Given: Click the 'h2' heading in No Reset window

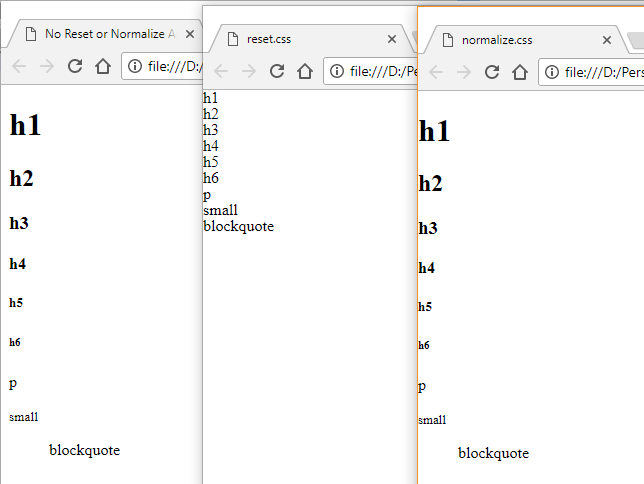Looking at the screenshot, I should [x=21, y=178].
